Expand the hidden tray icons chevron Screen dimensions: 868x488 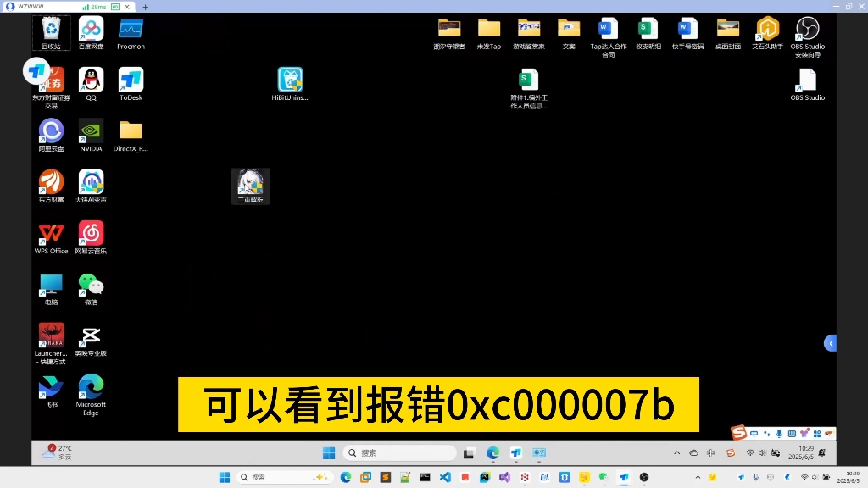pyautogui.click(x=678, y=452)
